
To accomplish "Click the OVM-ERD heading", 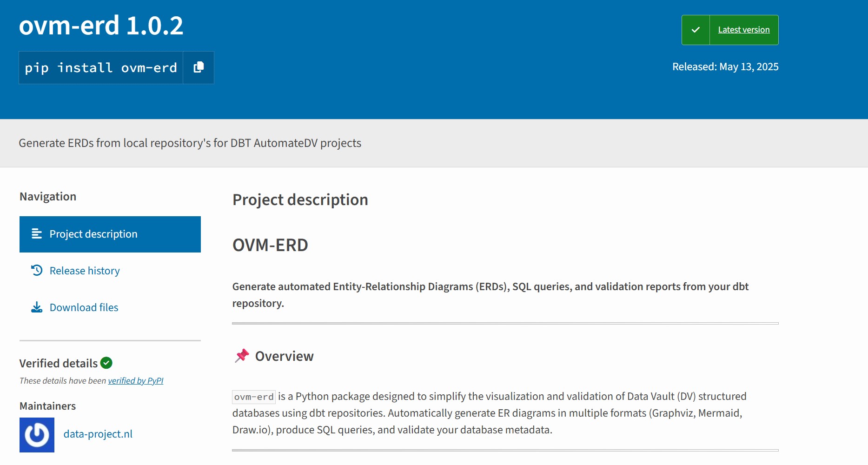I will pyautogui.click(x=270, y=245).
